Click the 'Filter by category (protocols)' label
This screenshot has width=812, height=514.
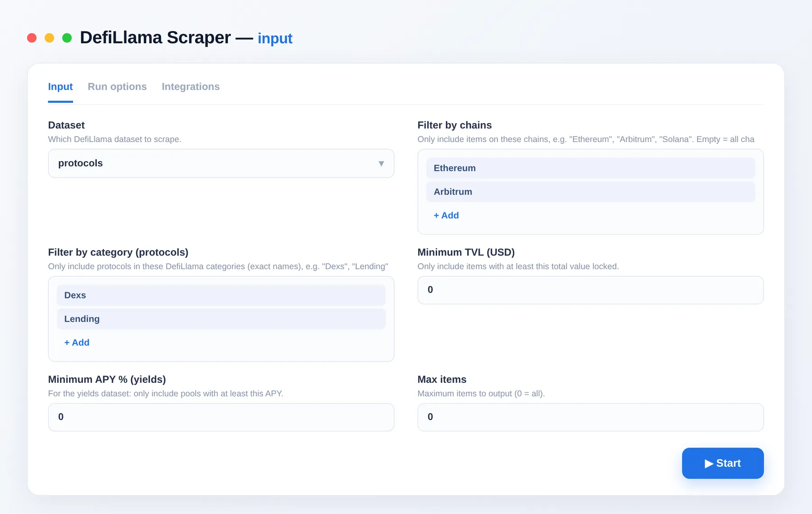coord(118,252)
